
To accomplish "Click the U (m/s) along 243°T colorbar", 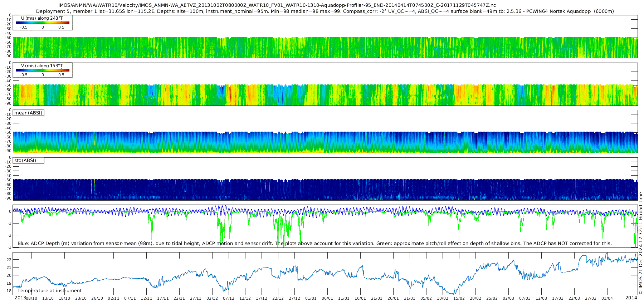I will (43, 23).
